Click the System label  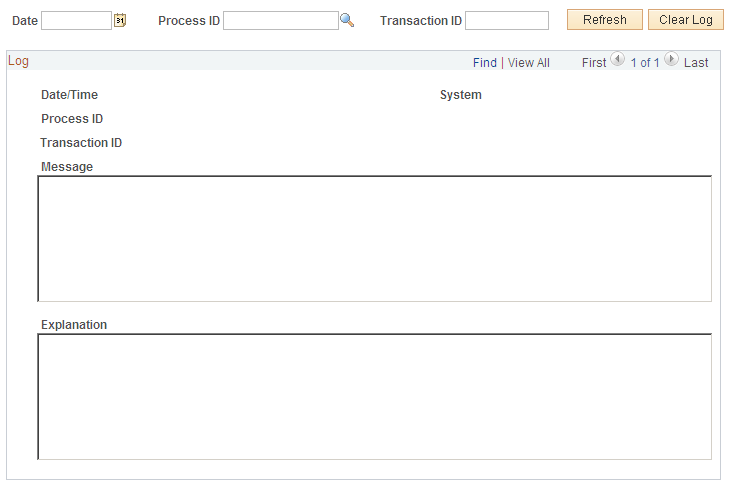[461, 95]
